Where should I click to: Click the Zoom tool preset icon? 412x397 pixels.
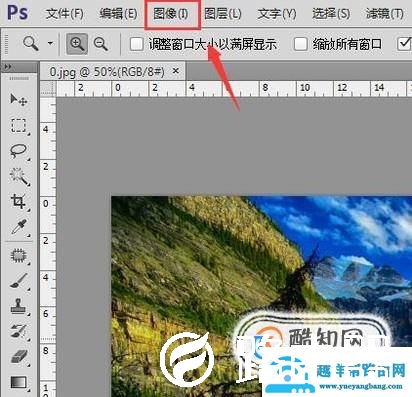(31, 44)
